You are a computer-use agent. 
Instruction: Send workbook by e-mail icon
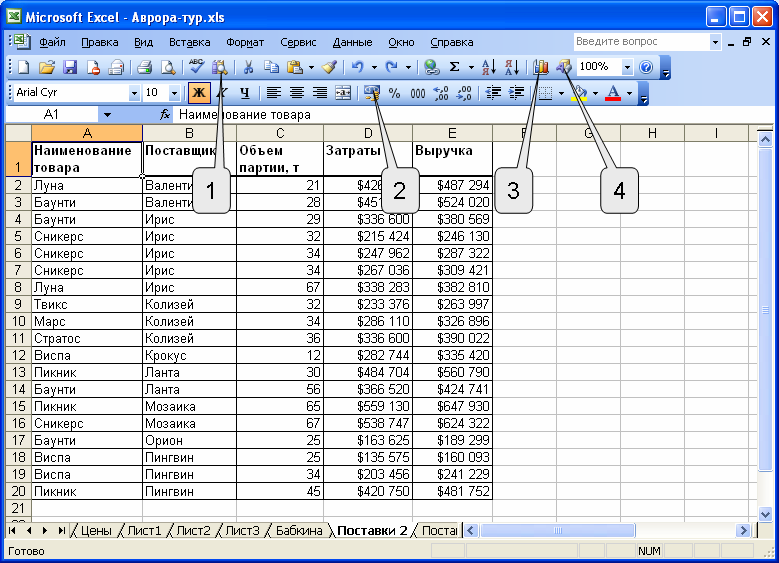click(x=116, y=67)
